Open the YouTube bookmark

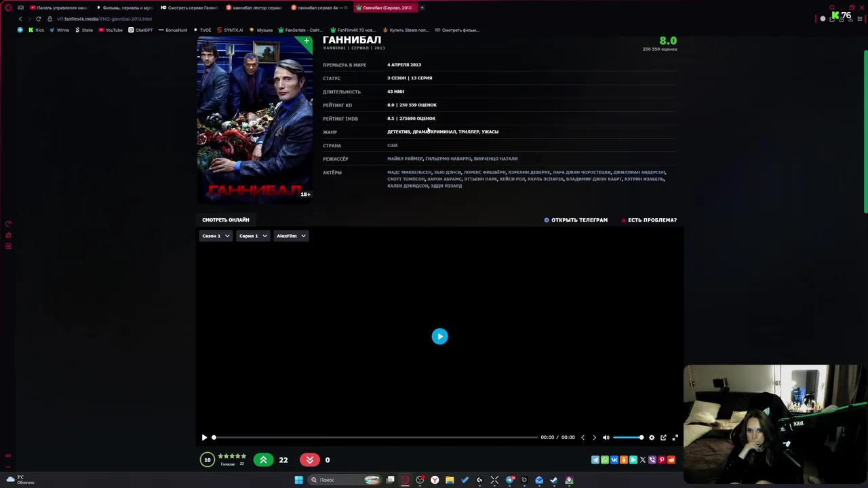tap(110, 30)
